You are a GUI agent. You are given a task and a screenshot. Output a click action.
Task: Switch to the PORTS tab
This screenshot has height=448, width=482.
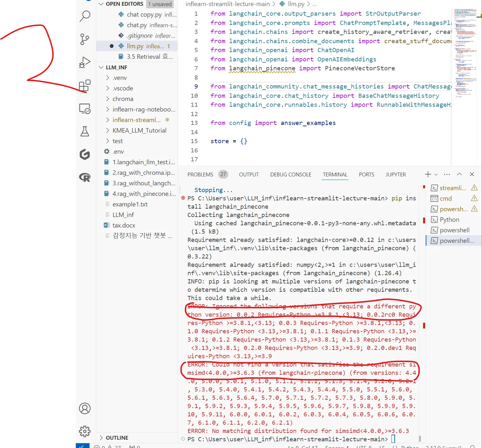tap(367, 174)
